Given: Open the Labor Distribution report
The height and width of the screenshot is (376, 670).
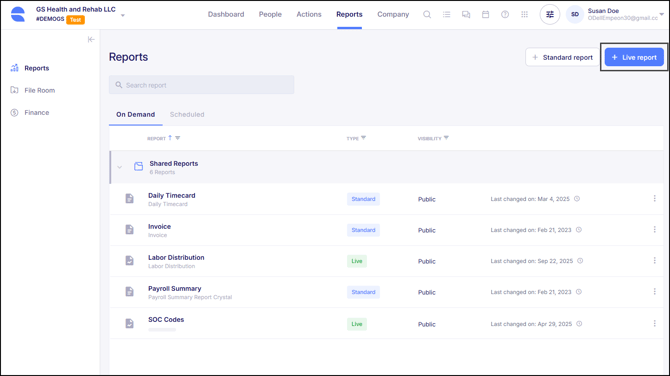Looking at the screenshot, I should coord(176,257).
